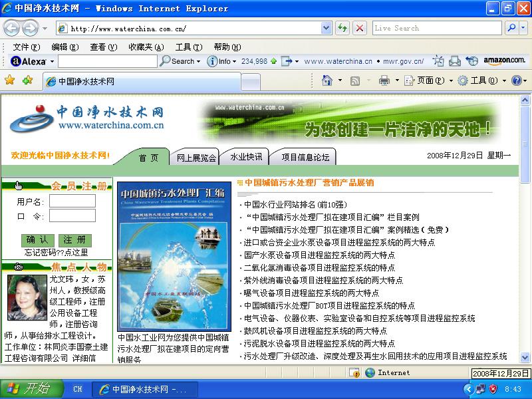Screen dimensions: 532x399
Task: Click the Alexa toolbar logo
Action: pos(29,61)
